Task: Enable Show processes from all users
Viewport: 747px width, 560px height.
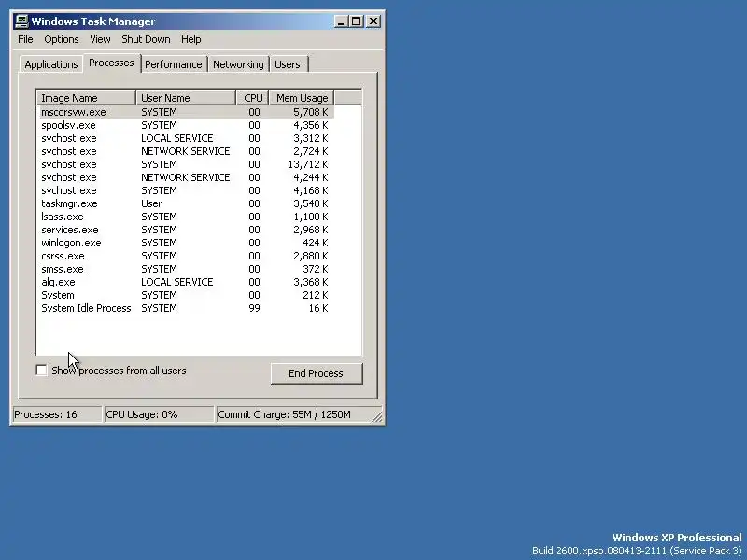Action: pos(42,371)
